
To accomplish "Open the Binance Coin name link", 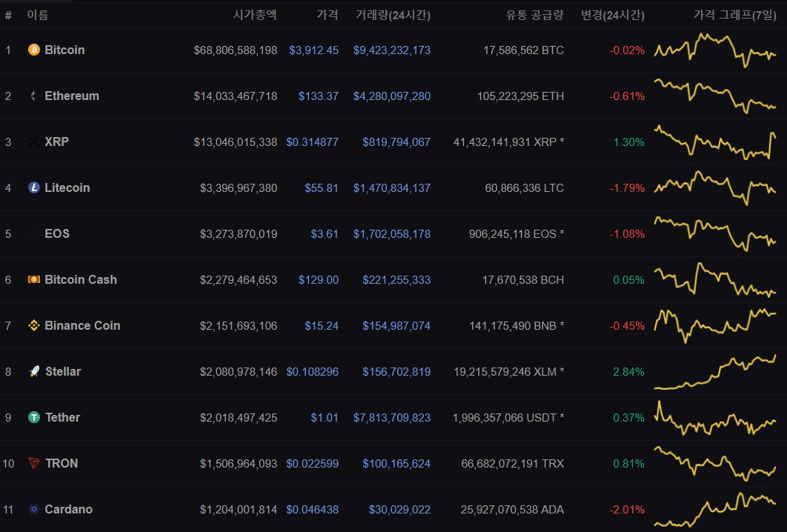I will [82, 325].
